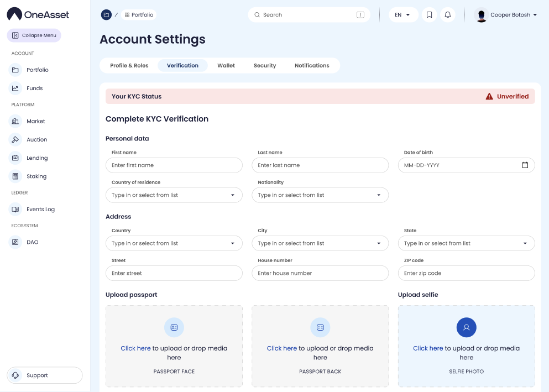Open Cooper Botosh user menu
549x392 pixels.
click(x=507, y=15)
